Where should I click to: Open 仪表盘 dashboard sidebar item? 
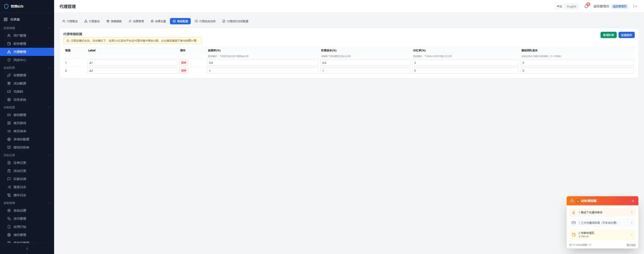pos(27,19)
